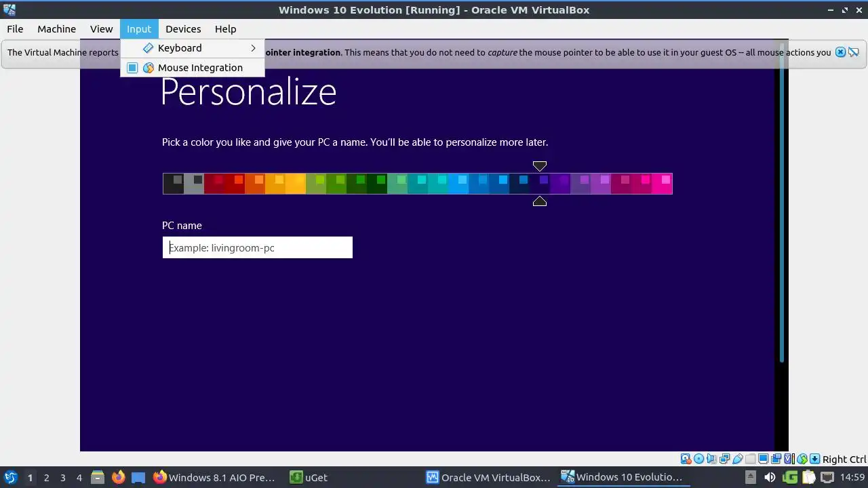The image size is (868, 488).
Task: Click the mouse integration status icon
Action: point(802,459)
